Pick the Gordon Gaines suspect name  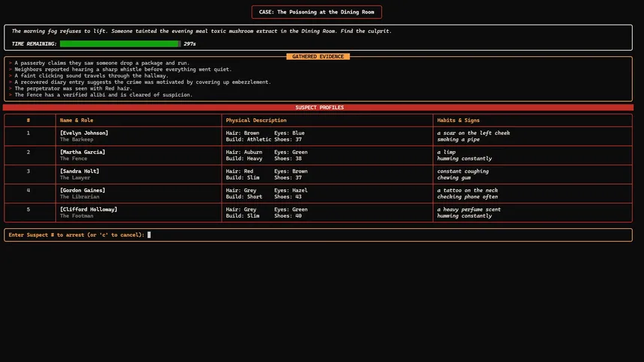tap(82, 191)
